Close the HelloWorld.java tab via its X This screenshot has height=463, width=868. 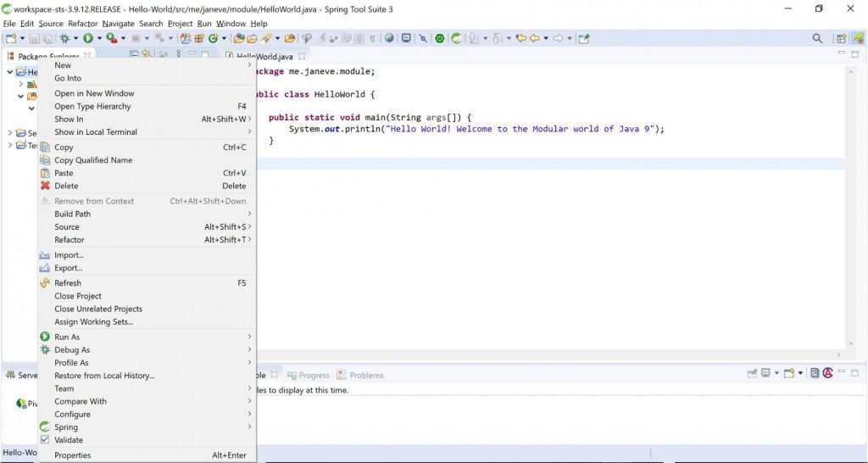point(302,56)
